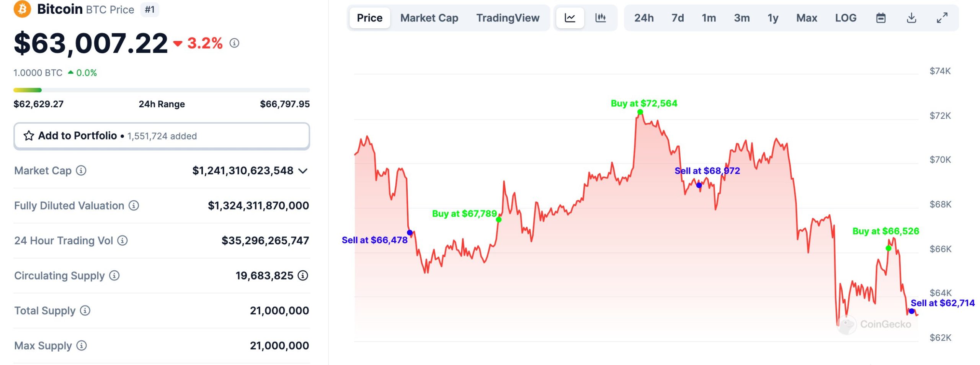Image resolution: width=980 pixels, height=365 pixels.
Task: Toggle LOG scale on chart
Action: 846,18
